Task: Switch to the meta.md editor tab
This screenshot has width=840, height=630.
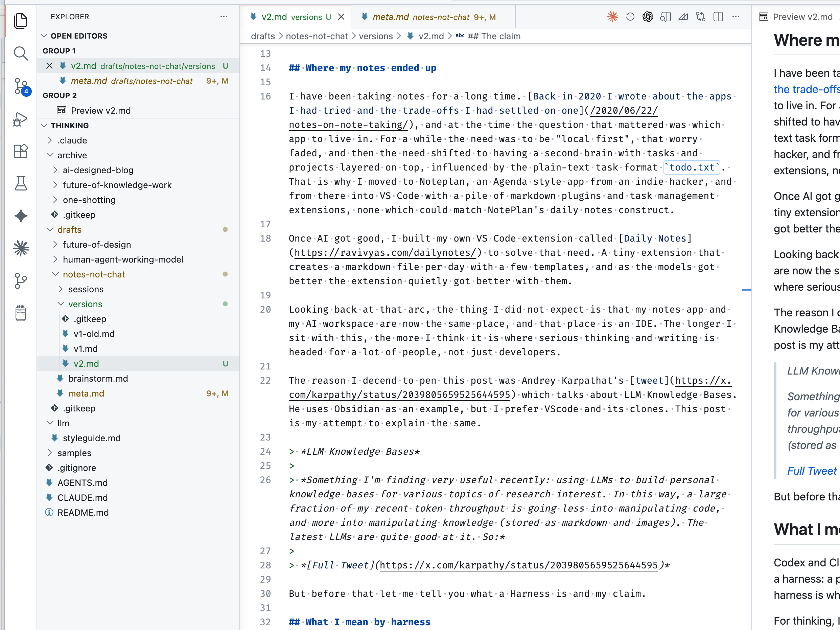Action: point(433,17)
